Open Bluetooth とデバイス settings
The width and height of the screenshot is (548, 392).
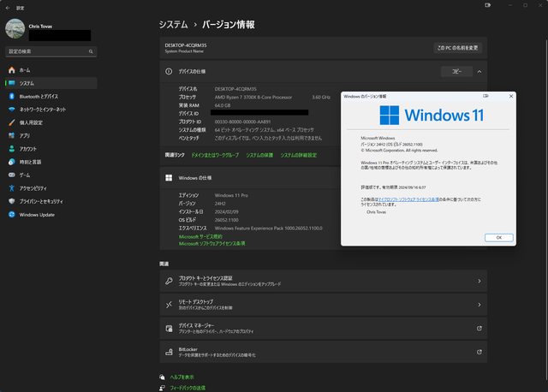pos(39,97)
